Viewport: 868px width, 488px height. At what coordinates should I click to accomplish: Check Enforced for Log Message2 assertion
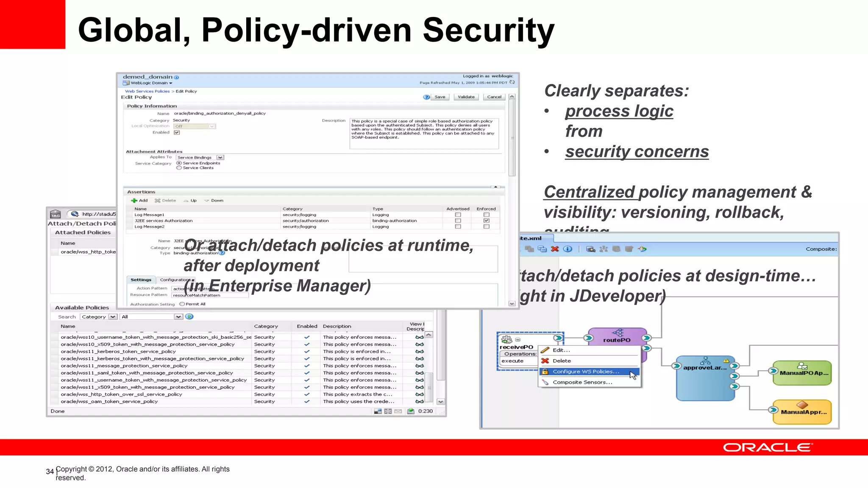pos(486,227)
